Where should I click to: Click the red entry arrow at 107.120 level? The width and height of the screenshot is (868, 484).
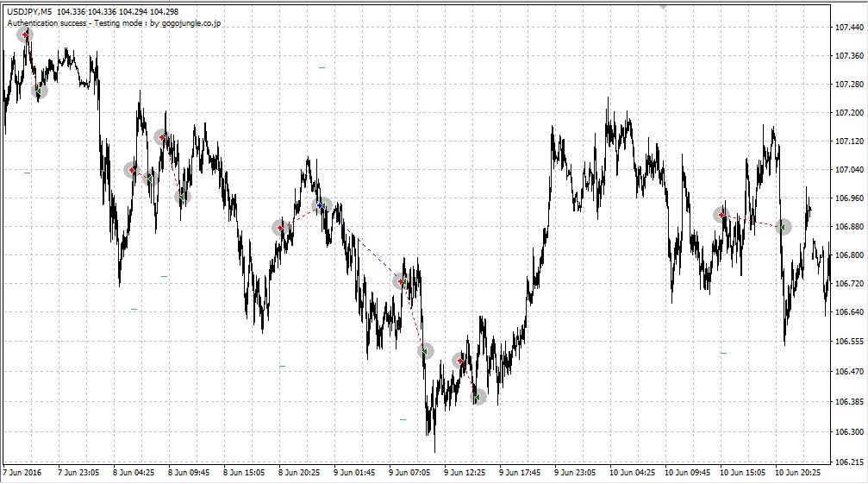coord(162,137)
